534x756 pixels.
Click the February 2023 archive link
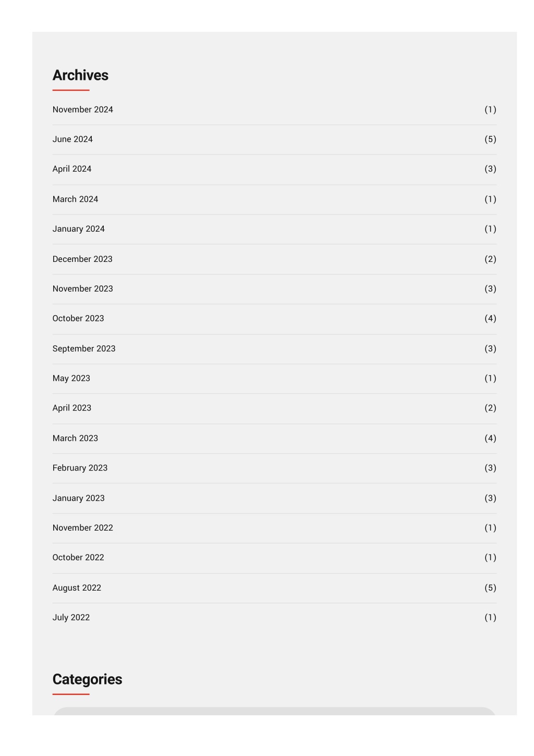click(x=80, y=468)
